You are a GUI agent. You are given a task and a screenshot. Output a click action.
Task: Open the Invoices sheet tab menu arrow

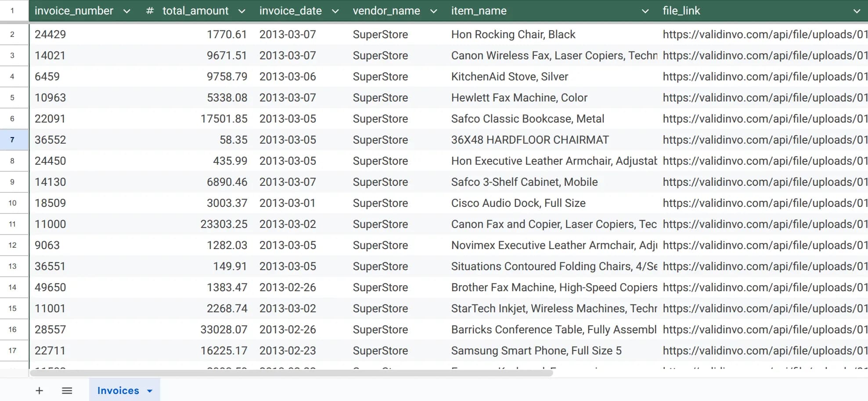click(x=148, y=390)
